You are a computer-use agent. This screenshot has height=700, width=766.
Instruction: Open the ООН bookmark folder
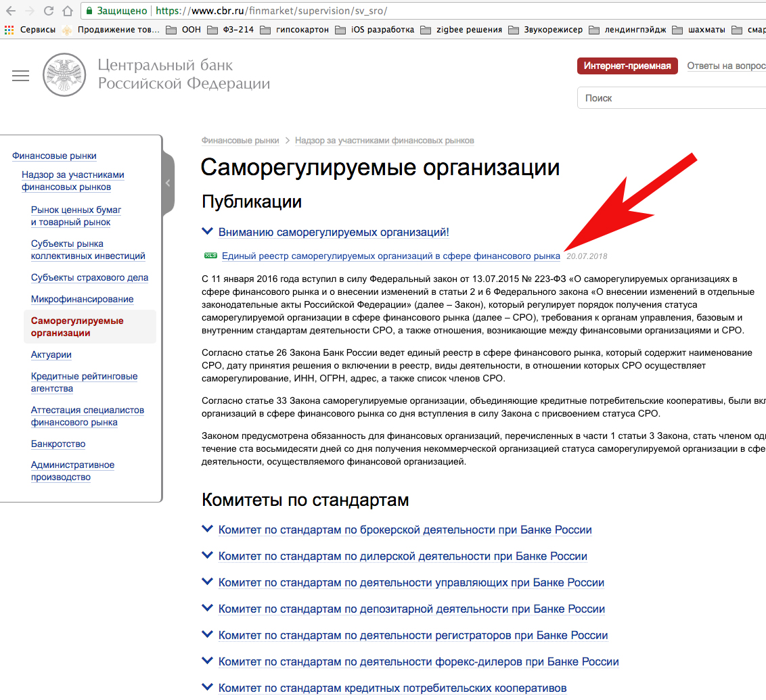pyautogui.click(x=183, y=30)
